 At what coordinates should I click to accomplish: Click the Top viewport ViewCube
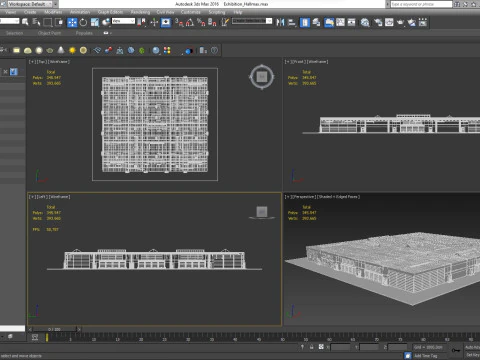click(262, 77)
